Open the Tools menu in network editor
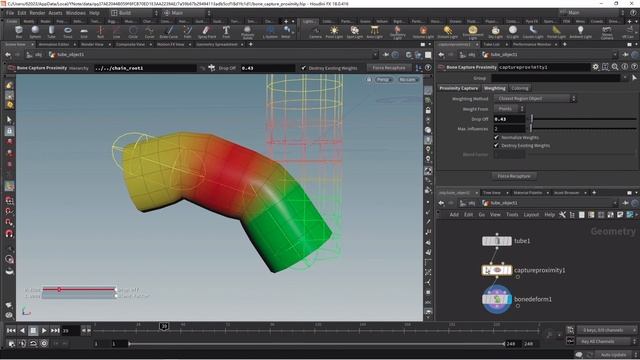The width and height of the screenshot is (640, 360). (512, 215)
